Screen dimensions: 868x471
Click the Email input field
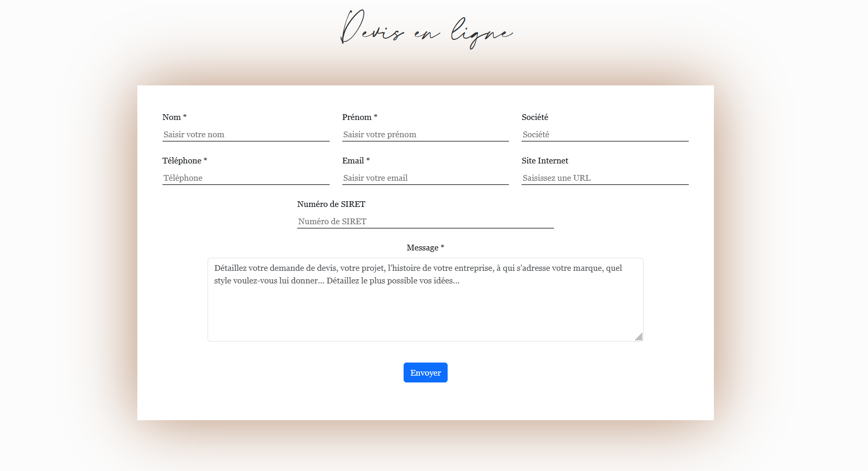tap(425, 178)
